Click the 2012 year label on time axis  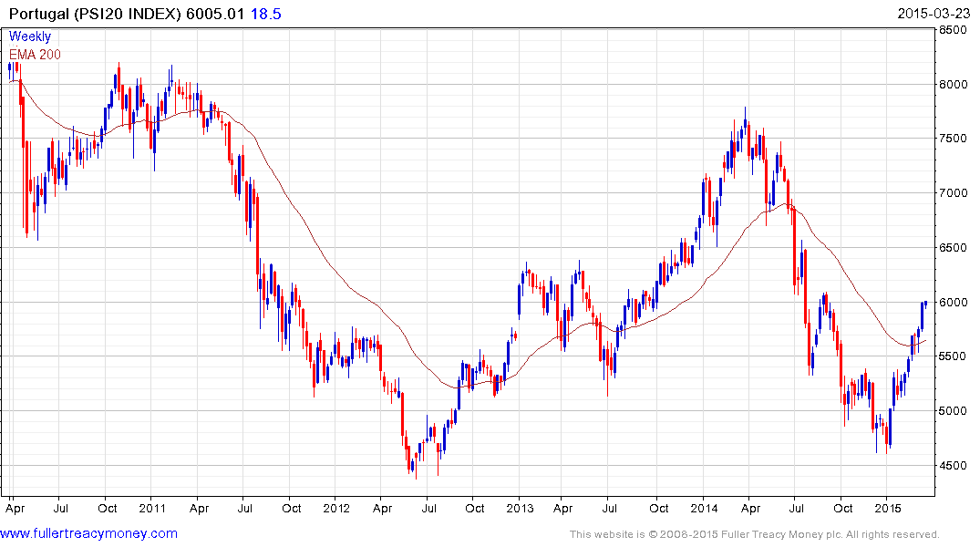336,508
